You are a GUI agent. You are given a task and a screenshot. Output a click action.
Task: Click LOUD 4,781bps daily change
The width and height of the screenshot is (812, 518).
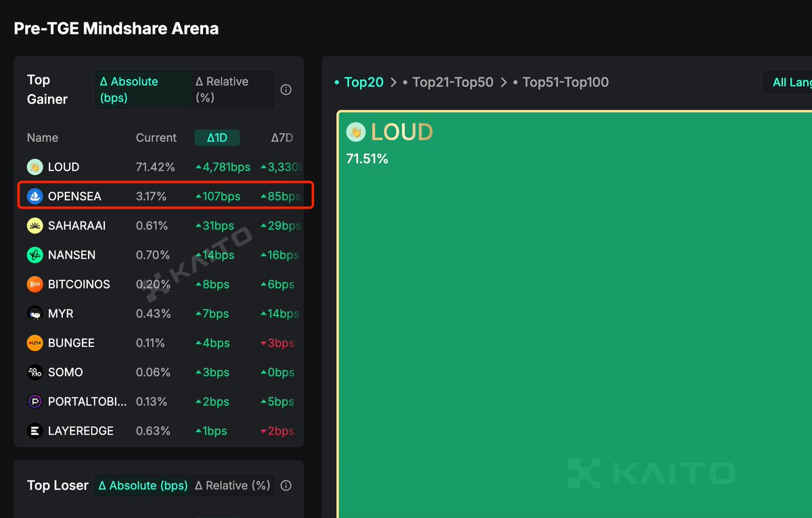click(x=223, y=167)
